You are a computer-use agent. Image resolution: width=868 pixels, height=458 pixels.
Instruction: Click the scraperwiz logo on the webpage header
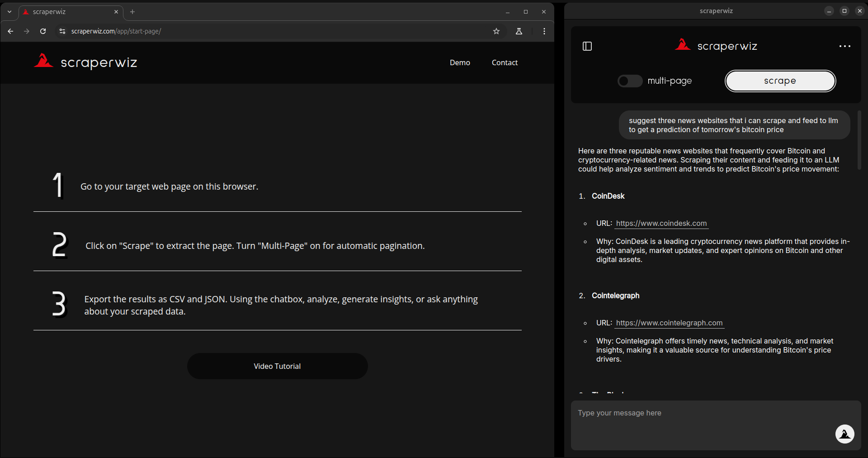click(x=86, y=62)
